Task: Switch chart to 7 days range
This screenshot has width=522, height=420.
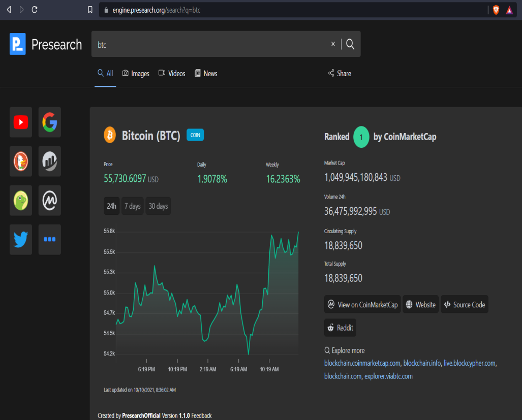Action: [133, 206]
